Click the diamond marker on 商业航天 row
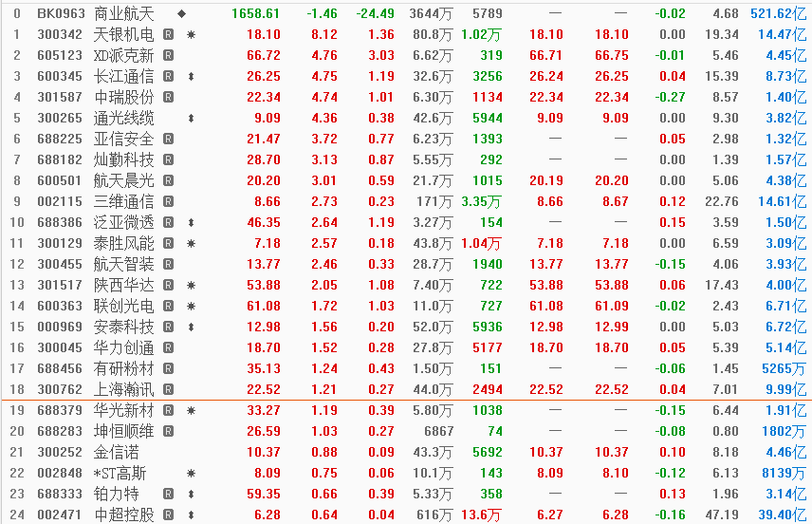The image size is (812, 524). click(x=182, y=14)
